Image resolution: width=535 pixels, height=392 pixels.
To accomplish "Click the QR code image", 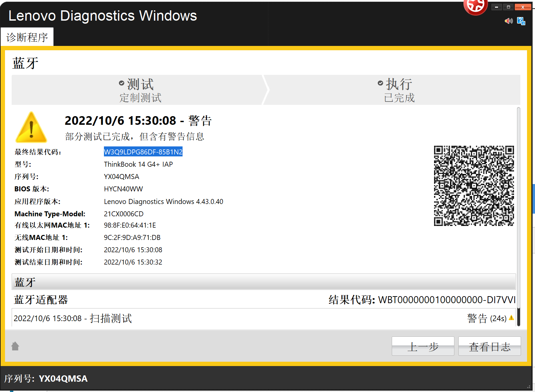I will [474, 186].
